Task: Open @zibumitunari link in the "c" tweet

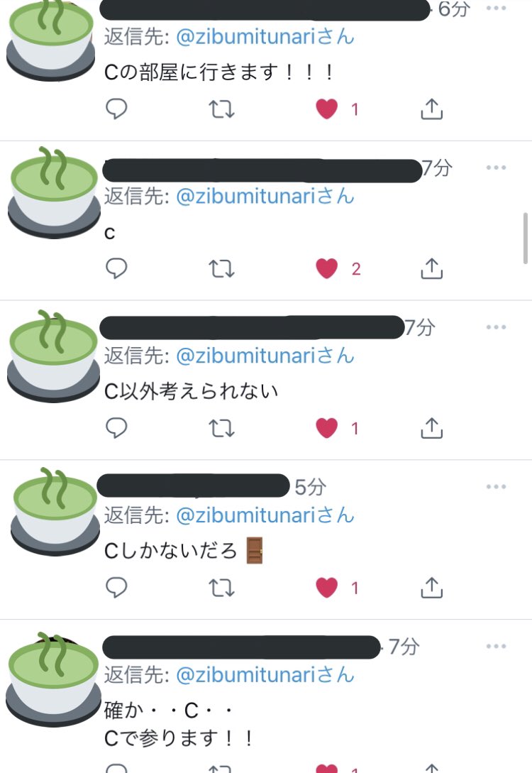Action: [x=265, y=196]
